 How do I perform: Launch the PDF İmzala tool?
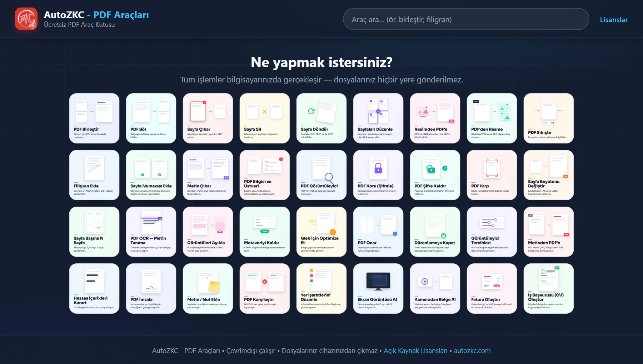tap(151, 289)
